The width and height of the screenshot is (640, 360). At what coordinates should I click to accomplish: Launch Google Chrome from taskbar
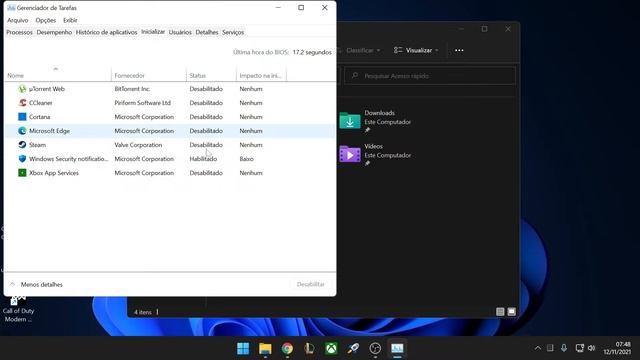(287, 348)
